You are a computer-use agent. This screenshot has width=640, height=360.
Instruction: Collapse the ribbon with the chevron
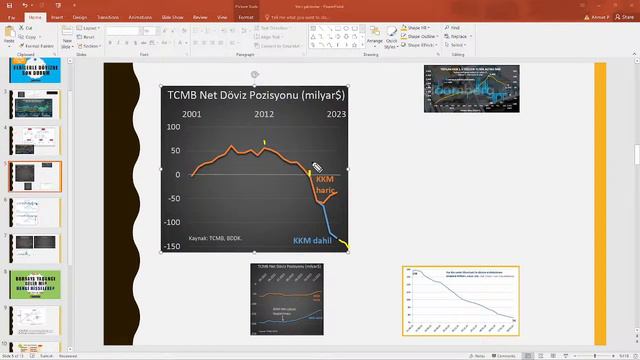634,54
